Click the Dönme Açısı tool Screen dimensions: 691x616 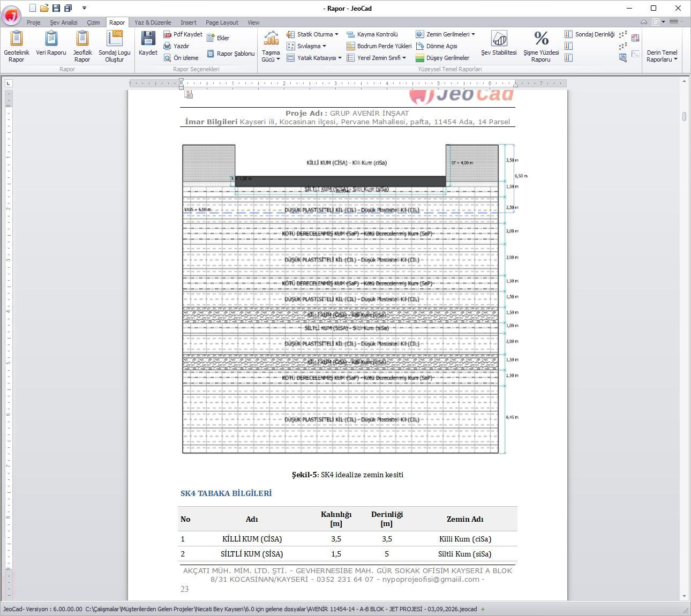click(437, 46)
